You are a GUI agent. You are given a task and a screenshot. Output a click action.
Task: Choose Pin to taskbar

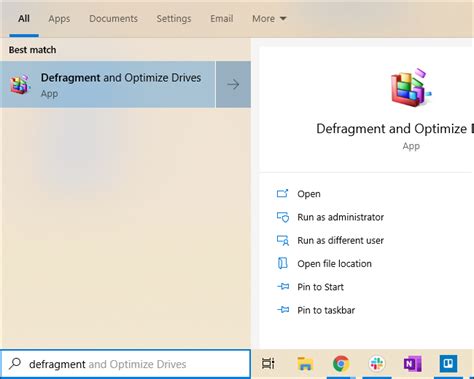[x=326, y=310]
